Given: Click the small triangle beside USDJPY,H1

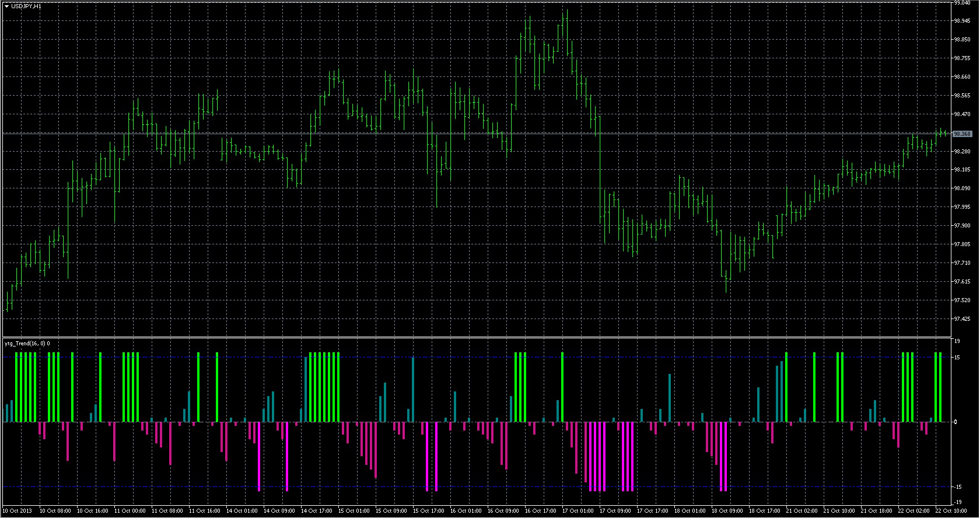Looking at the screenshot, I should (x=6, y=6).
